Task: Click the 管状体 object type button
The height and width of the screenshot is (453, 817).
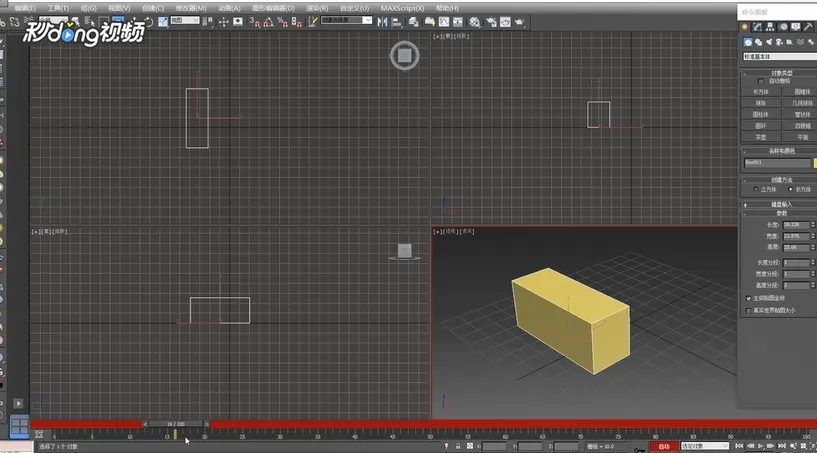Action: pyautogui.click(x=800, y=114)
